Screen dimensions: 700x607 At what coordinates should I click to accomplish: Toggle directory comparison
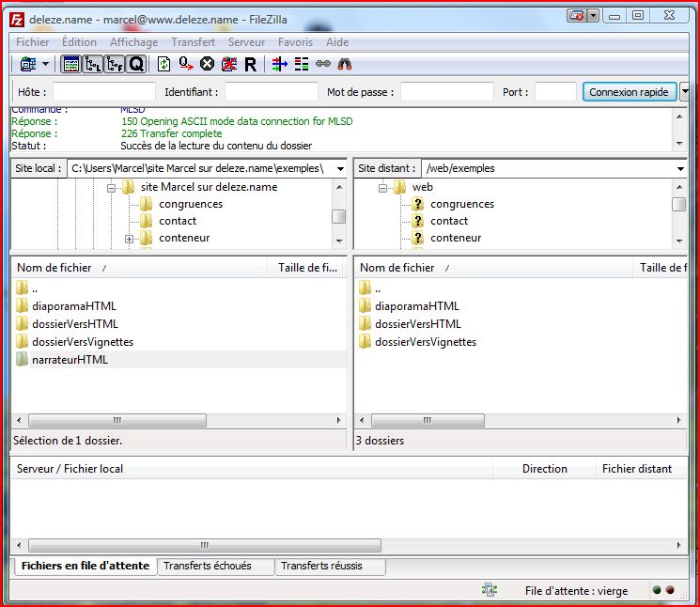click(x=302, y=64)
